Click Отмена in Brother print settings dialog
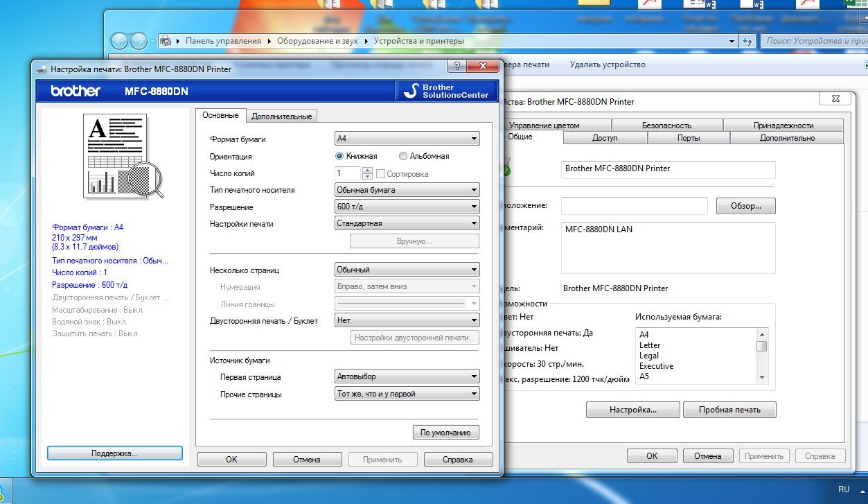The height and width of the screenshot is (504, 868). click(x=307, y=460)
